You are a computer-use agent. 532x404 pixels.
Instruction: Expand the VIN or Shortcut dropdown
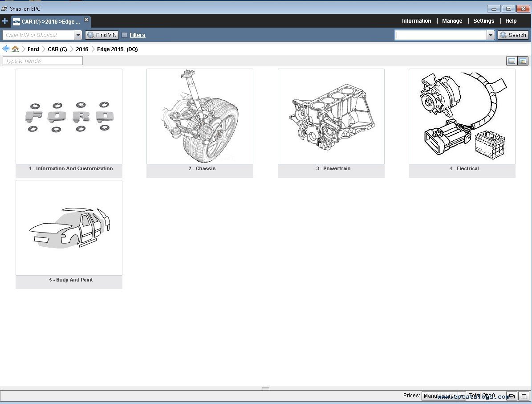tap(78, 35)
